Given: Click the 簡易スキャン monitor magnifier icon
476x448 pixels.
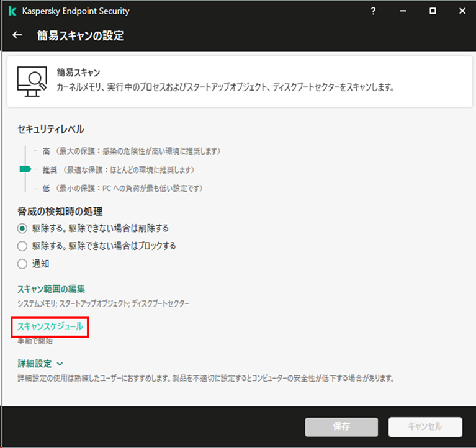Looking at the screenshot, I should (32, 81).
